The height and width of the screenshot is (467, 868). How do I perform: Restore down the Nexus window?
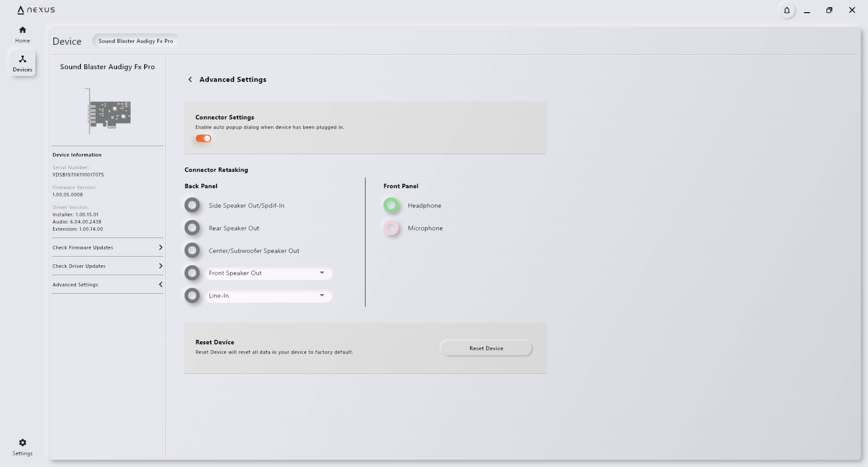(x=829, y=10)
